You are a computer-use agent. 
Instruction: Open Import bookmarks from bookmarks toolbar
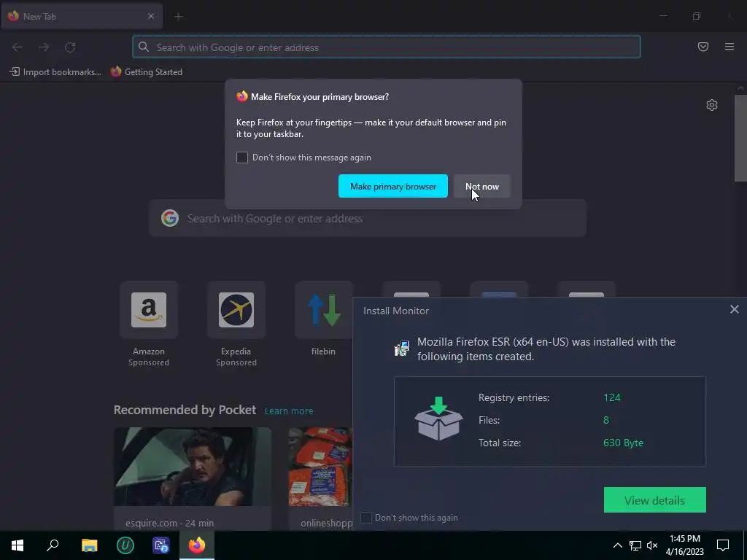click(x=55, y=72)
